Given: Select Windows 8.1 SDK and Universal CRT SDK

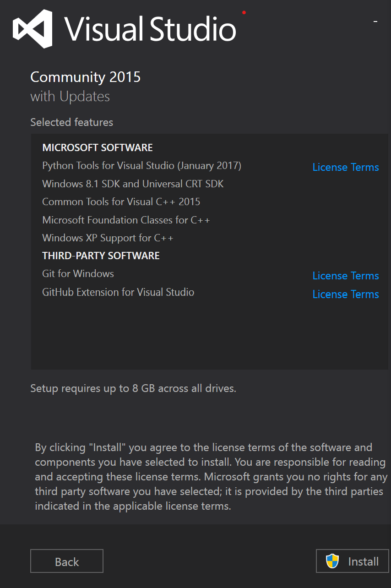Looking at the screenshot, I should pyautogui.click(x=133, y=184).
